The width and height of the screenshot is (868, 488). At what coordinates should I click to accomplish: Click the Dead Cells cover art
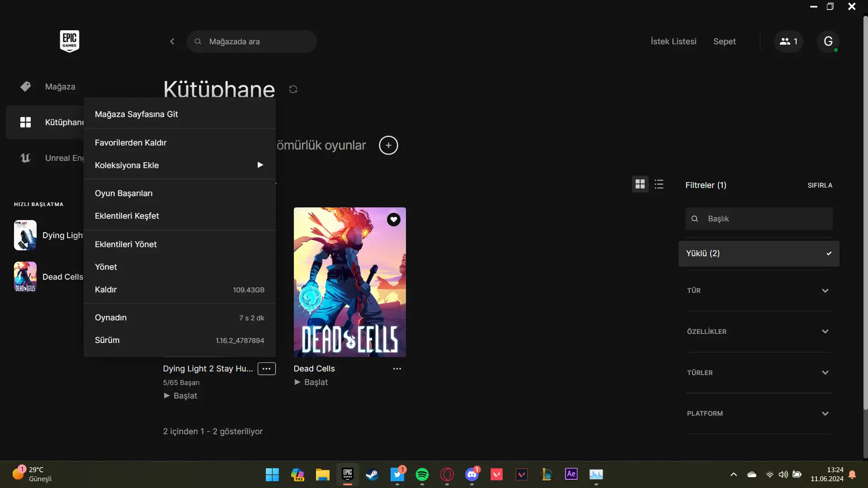[350, 282]
